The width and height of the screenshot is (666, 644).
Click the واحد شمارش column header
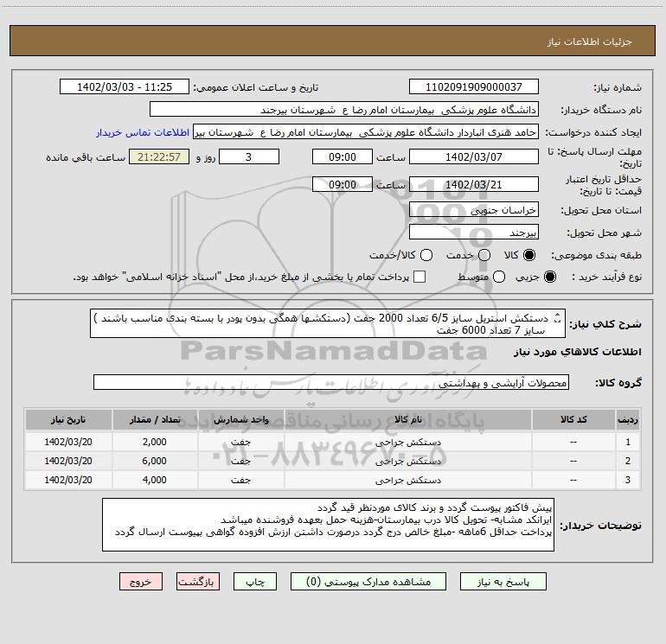point(240,420)
